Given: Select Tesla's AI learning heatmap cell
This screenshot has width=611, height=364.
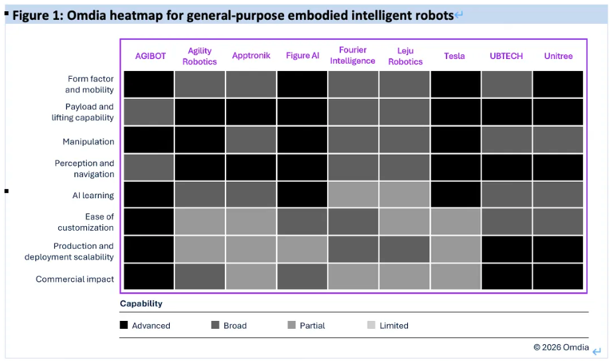Looking at the screenshot, I should 455,195.
